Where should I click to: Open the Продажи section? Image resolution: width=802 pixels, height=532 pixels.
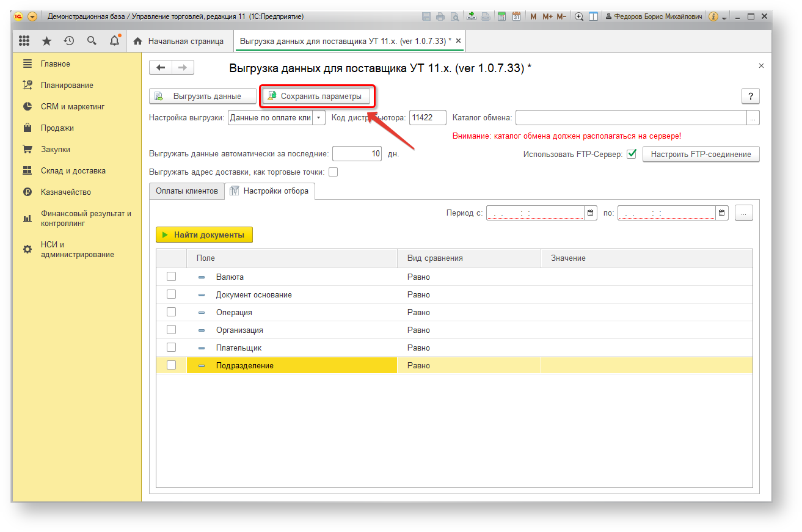pyautogui.click(x=57, y=128)
